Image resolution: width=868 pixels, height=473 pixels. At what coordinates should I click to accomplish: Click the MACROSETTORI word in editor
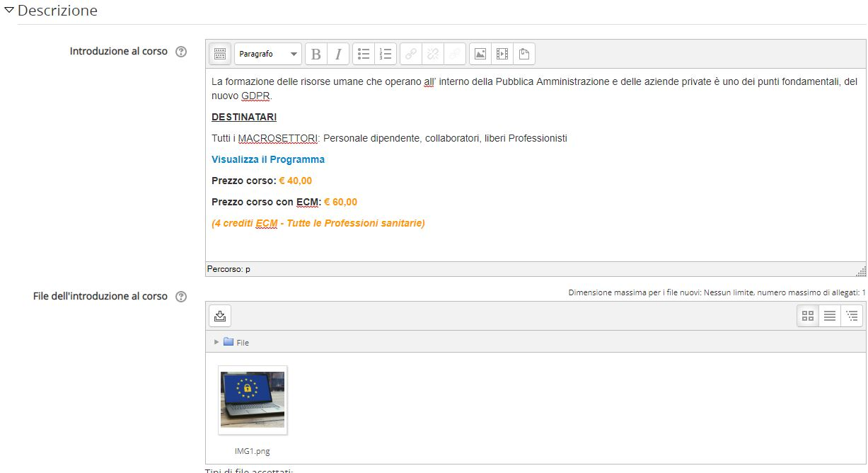click(x=278, y=138)
